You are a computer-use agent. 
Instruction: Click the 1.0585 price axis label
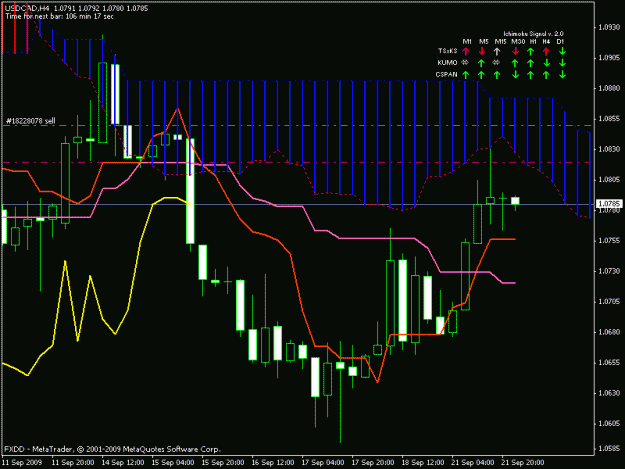tap(609, 449)
